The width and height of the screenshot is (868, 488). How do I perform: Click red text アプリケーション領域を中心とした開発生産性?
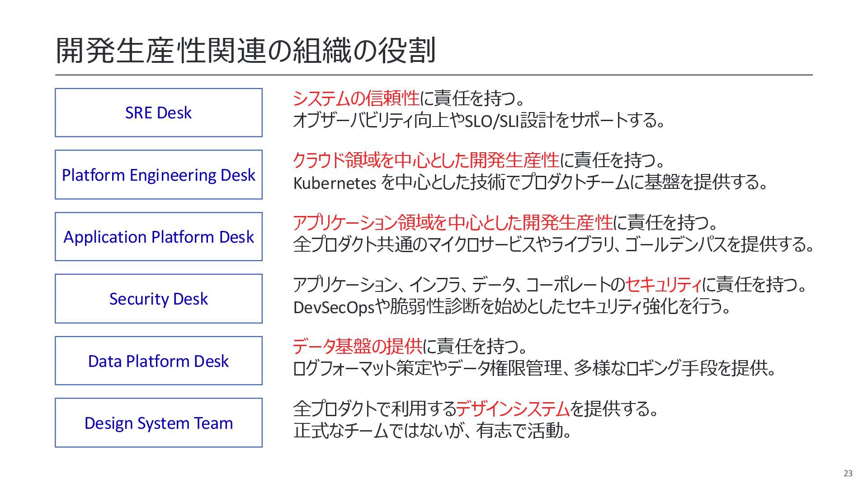[x=453, y=222]
